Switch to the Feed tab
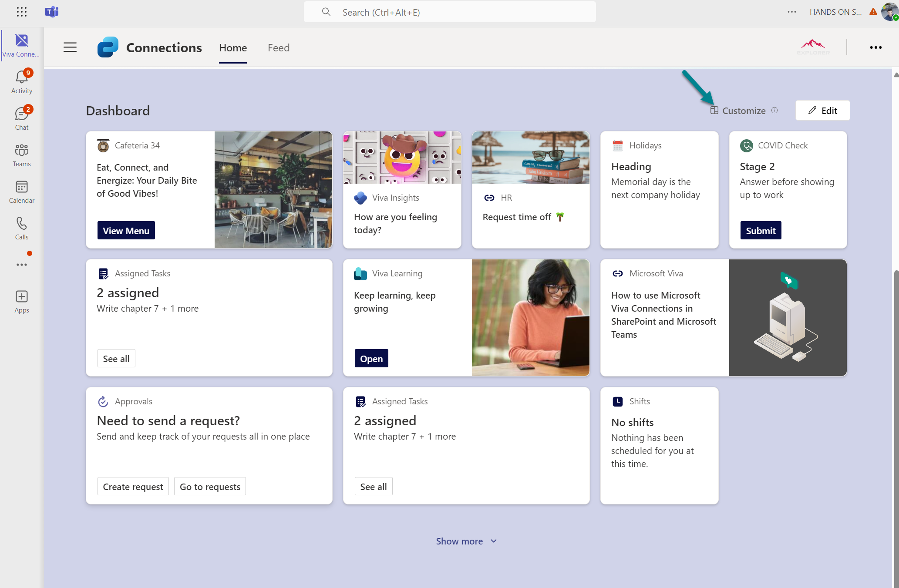Screen dimensions: 899x588 point(279,47)
